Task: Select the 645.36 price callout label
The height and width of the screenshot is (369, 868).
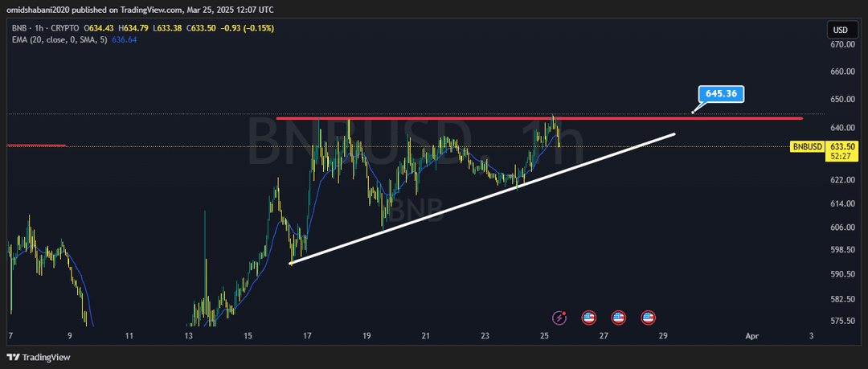Action: (x=721, y=93)
